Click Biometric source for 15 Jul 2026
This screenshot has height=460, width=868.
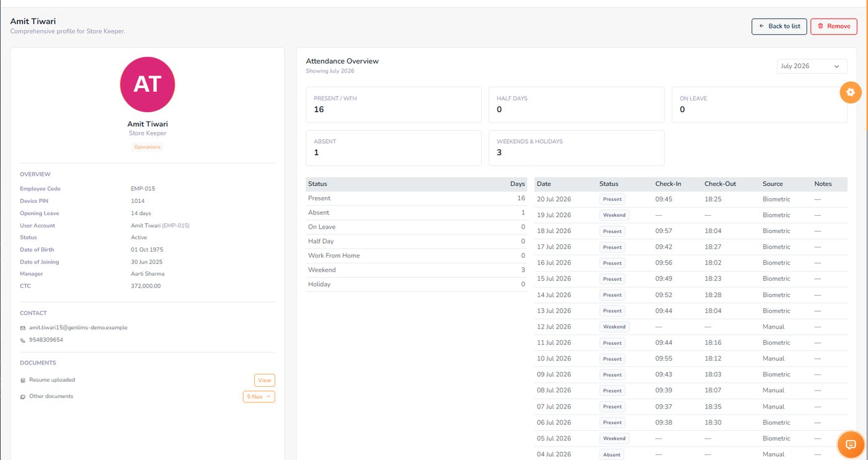(776, 279)
